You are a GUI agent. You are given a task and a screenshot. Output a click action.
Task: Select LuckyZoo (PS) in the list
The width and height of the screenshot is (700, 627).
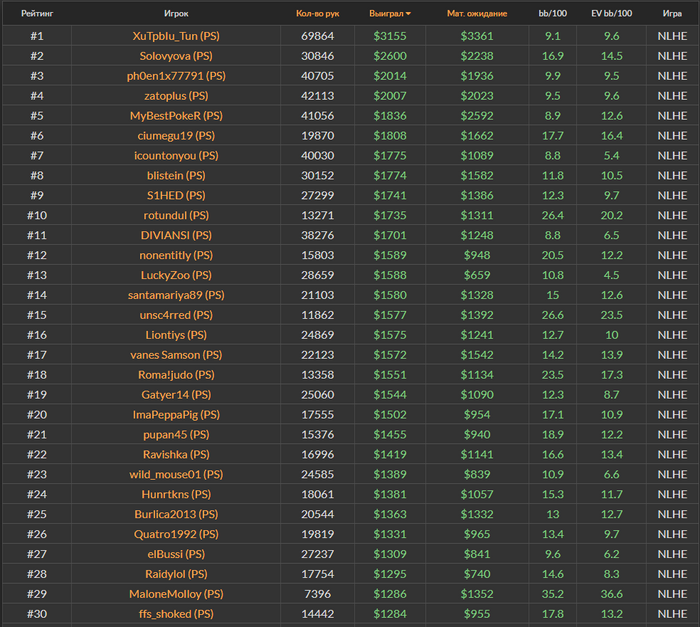(x=176, y=275)
